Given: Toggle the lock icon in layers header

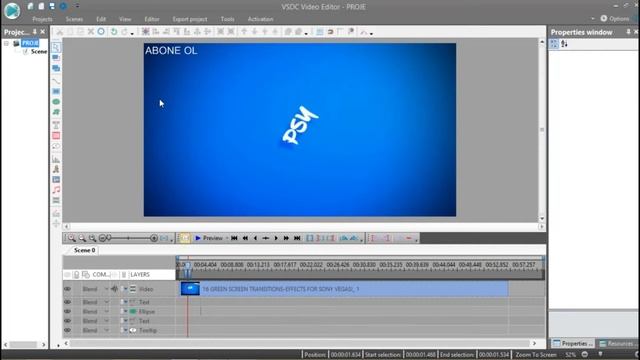Looking at the screenshot, I should (x=76, y=275).
